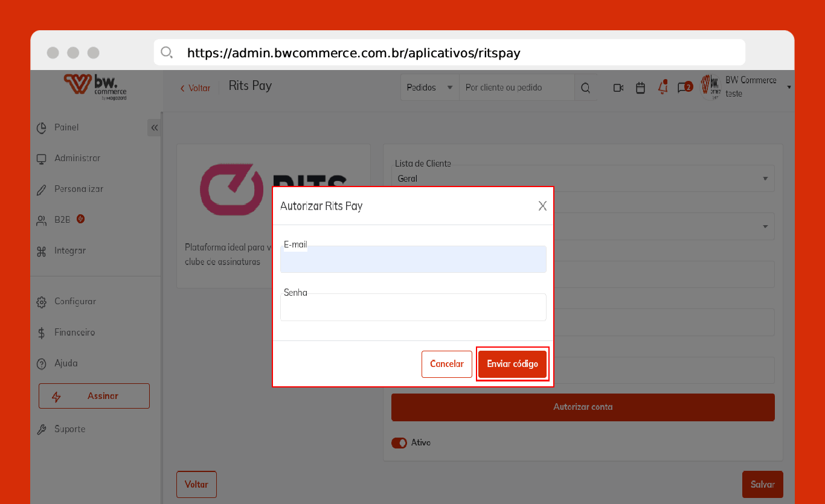Image resolution: width=825 pixels, height=504 pixels.
Task: Open the calendar icon in header
Action: [641, 88]
